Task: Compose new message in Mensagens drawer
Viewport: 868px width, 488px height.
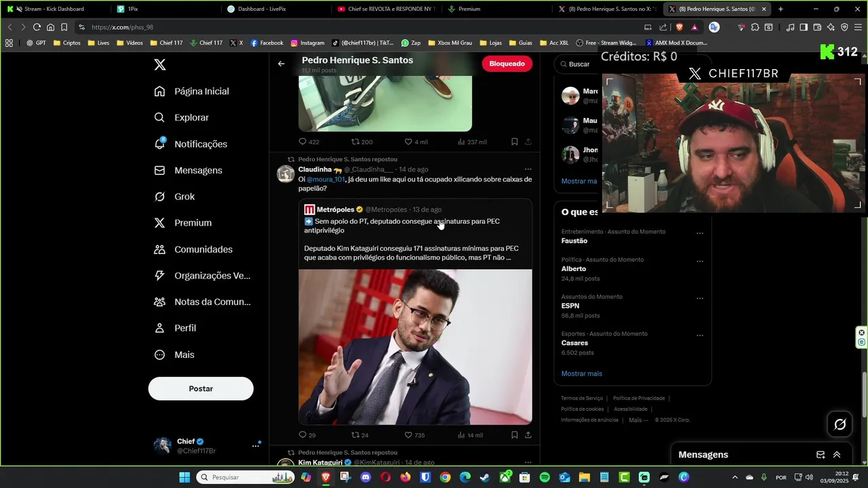Action: pos(821,455)
